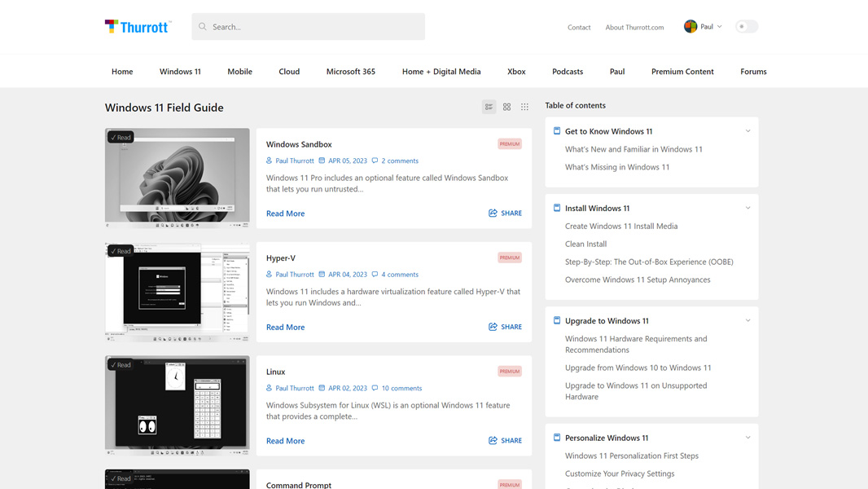Collapse the Get to Know Windows 11 section
This screenshot has width=868, height=489.
pos(747,131)
